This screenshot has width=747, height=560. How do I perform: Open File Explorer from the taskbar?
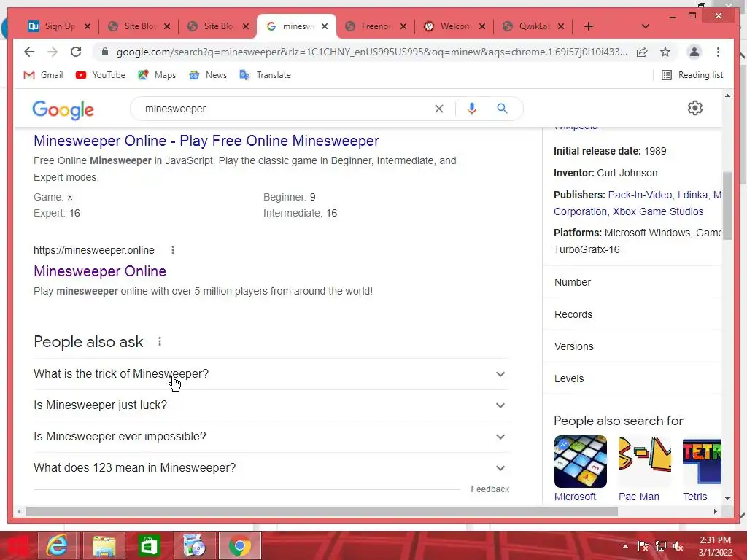click(x=104, y=545)
